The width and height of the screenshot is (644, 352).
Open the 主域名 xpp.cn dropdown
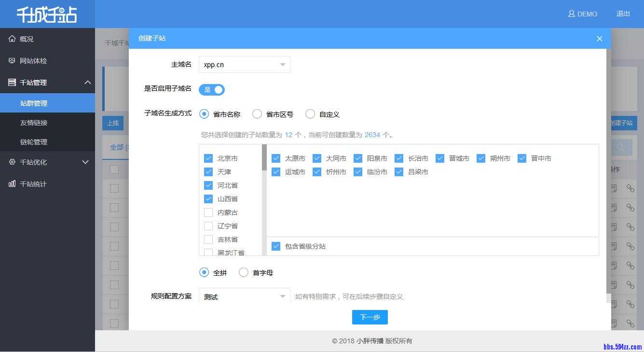[244, 64]
